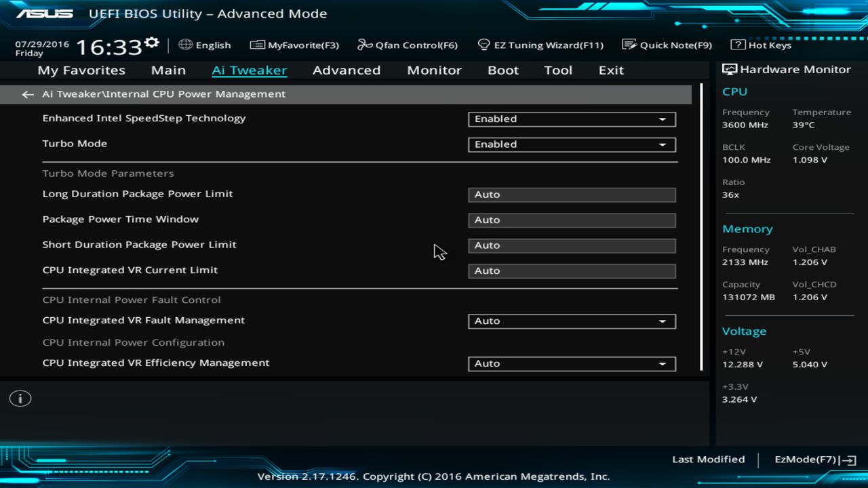This screenshot has height=488, width=868.
Task: Open the Boot menu
Action: (x=502, y=70)
